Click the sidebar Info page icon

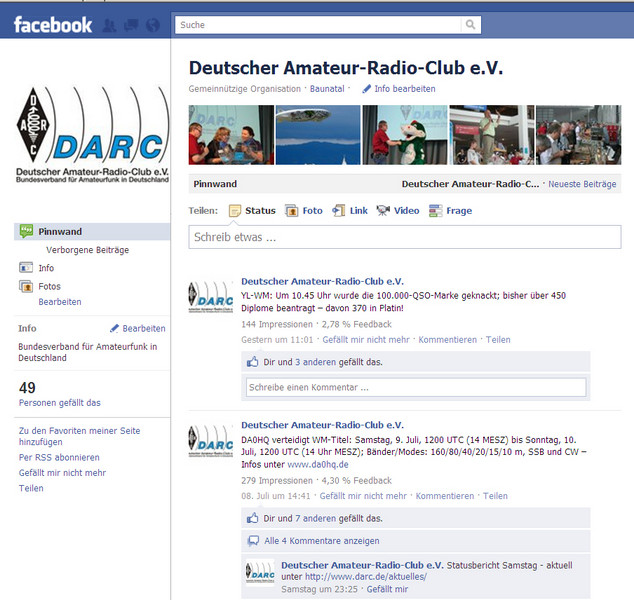26,268
